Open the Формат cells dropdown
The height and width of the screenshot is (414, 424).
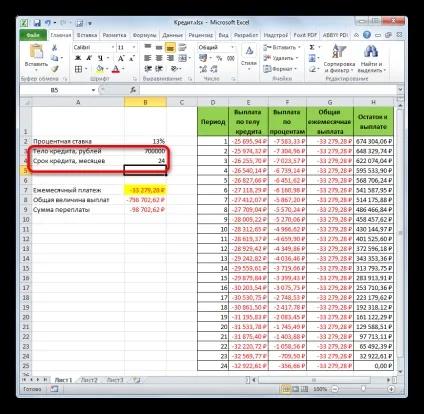point(280,69)
